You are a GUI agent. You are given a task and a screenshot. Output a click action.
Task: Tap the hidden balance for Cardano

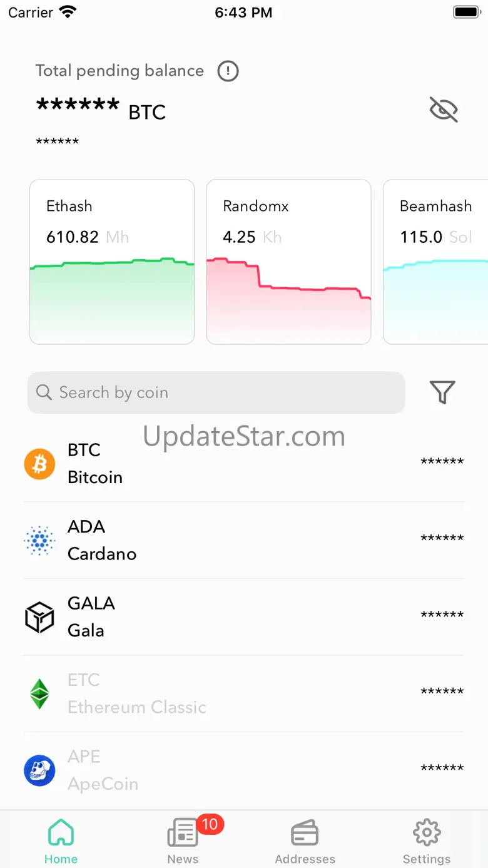tap(442, 539)
